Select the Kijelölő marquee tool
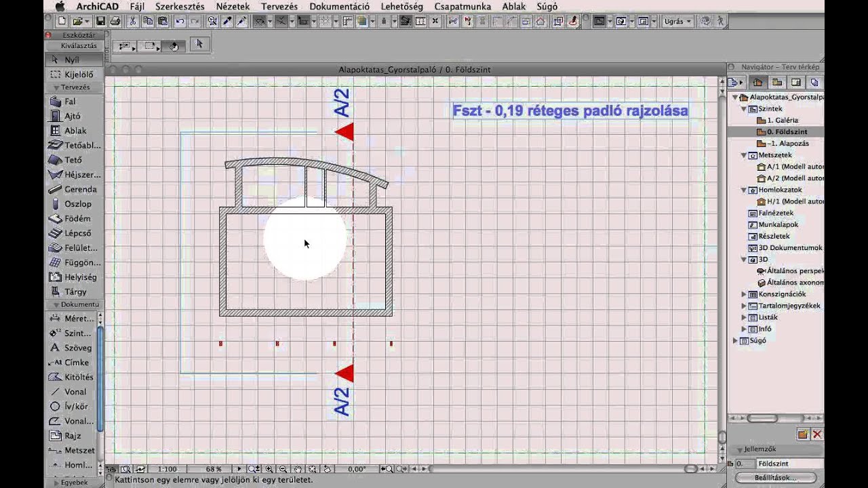Image resolution: width=868 pixels, height=488 pixels. 73,75
